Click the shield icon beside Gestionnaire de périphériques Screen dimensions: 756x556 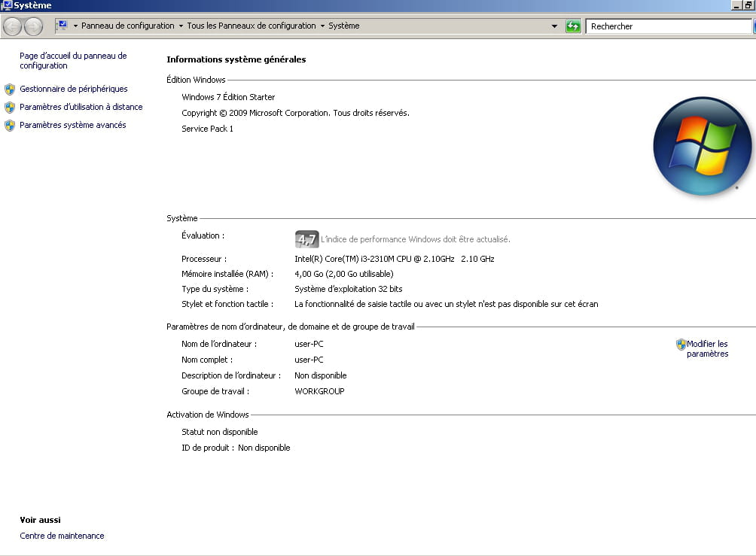point(10,89)
